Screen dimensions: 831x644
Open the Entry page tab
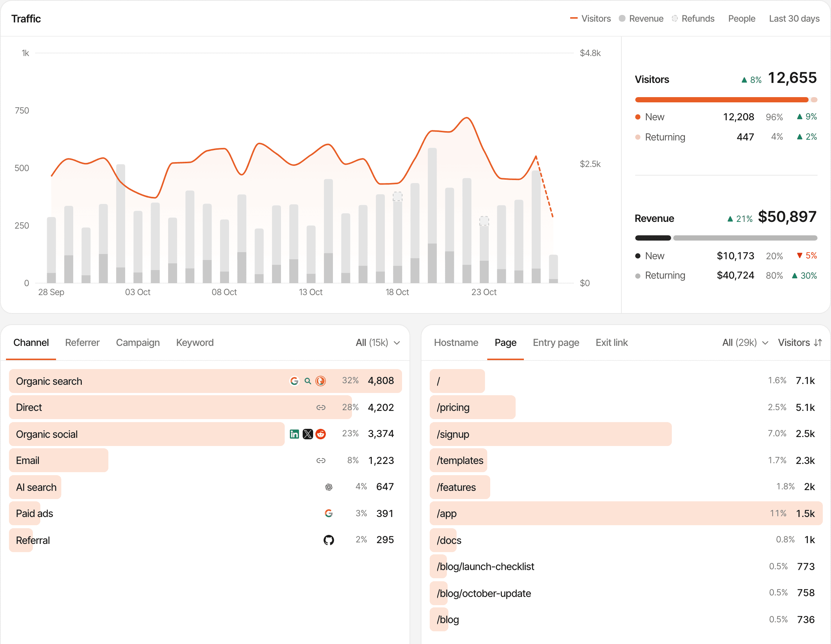coord(556,343)
